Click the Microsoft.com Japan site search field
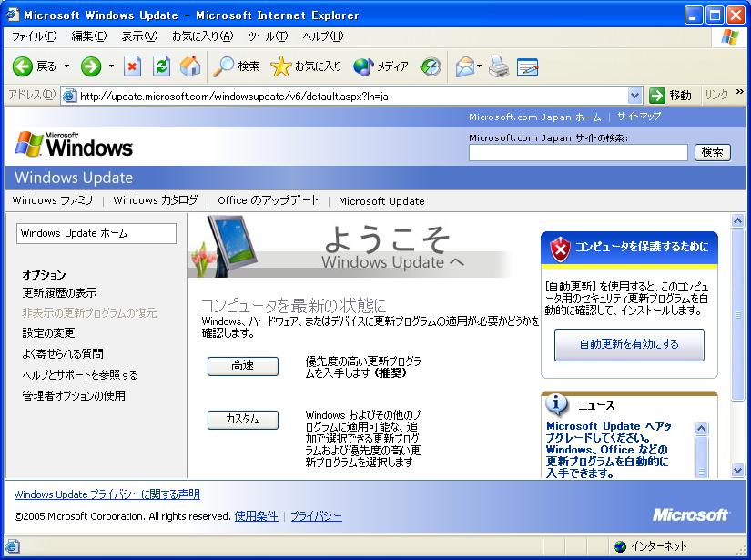 pos(578,153)
